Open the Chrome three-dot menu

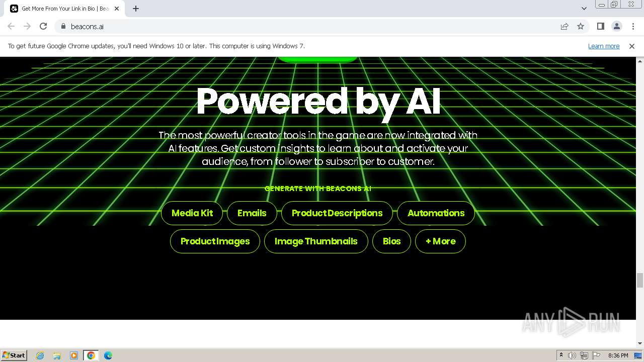[x=633, y=26]
